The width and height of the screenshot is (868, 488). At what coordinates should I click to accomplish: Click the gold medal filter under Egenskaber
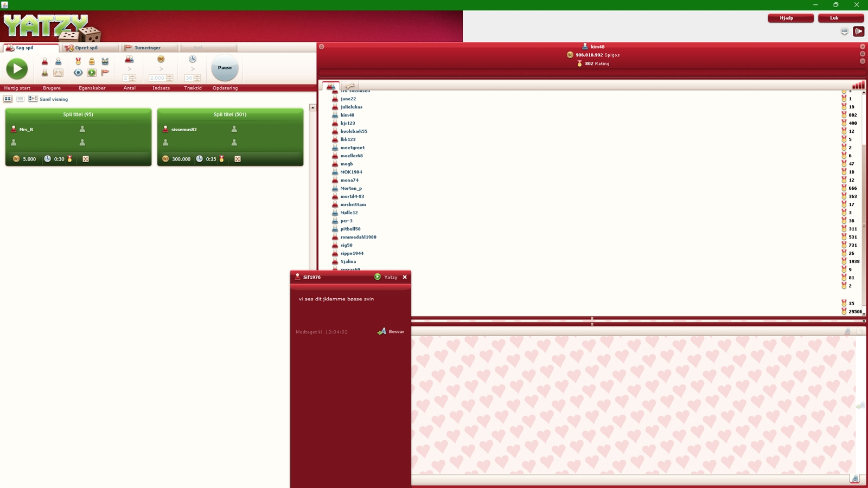click(78, 61)
